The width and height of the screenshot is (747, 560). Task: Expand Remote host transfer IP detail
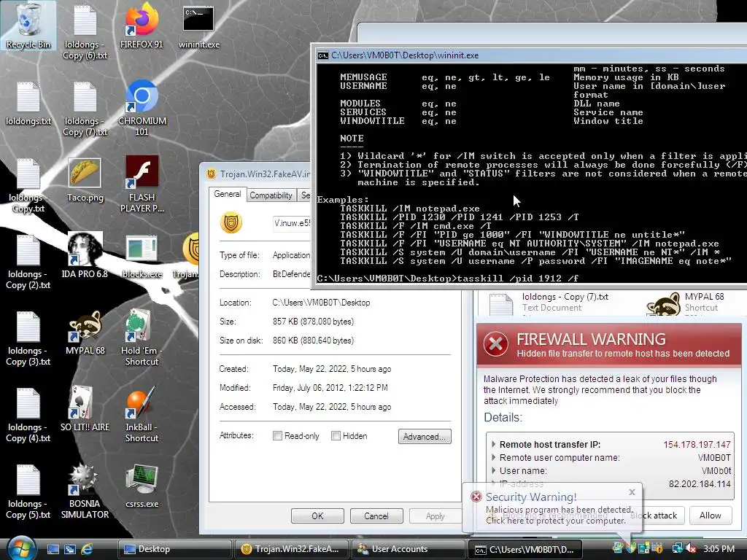pos(493,444)
